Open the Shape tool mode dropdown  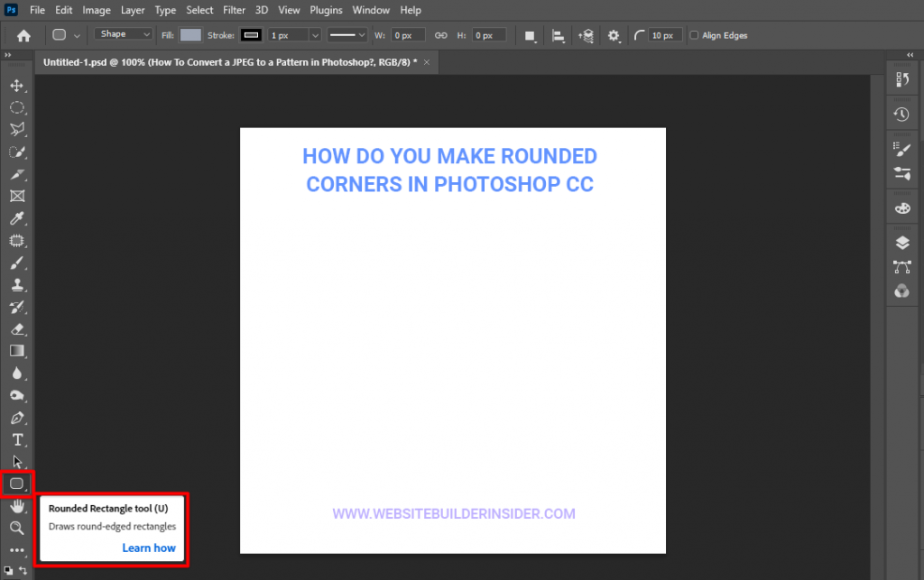click(123, 34)
